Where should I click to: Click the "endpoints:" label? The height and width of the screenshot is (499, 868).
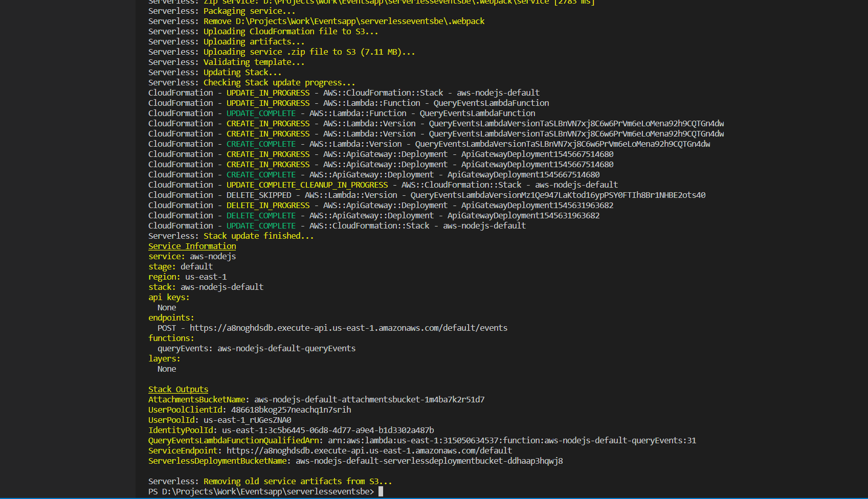pyautogui.click(x=171, y=317)
